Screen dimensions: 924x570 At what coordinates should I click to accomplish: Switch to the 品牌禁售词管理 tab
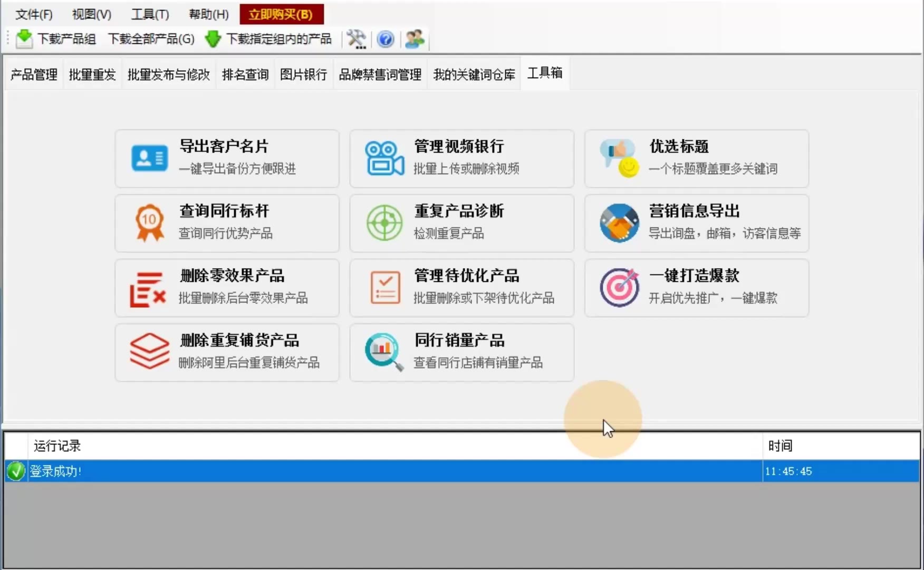tap(380, 74)
